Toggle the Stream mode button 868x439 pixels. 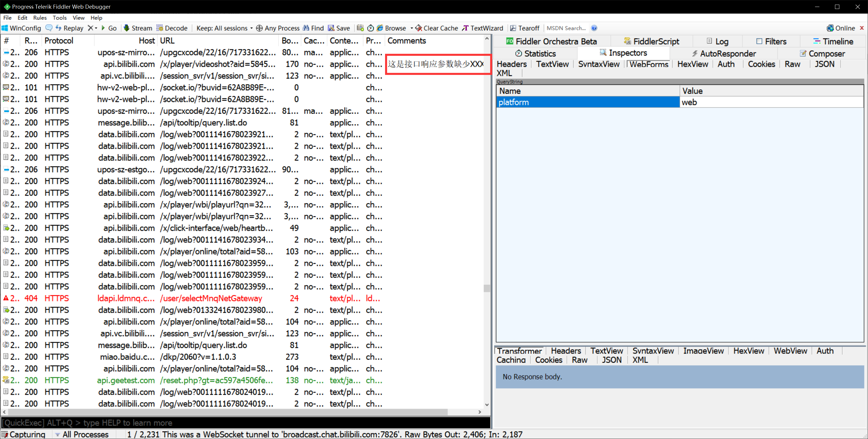click(138, 28)
